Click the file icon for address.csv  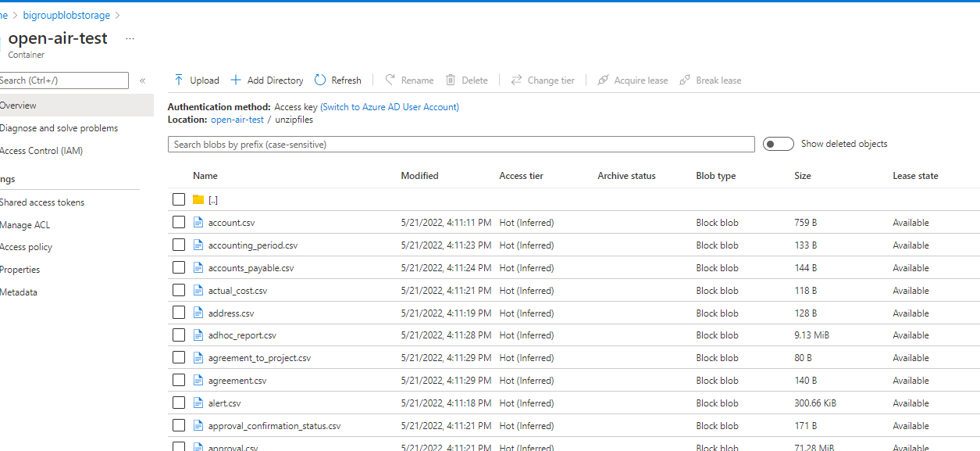(198, 313)
